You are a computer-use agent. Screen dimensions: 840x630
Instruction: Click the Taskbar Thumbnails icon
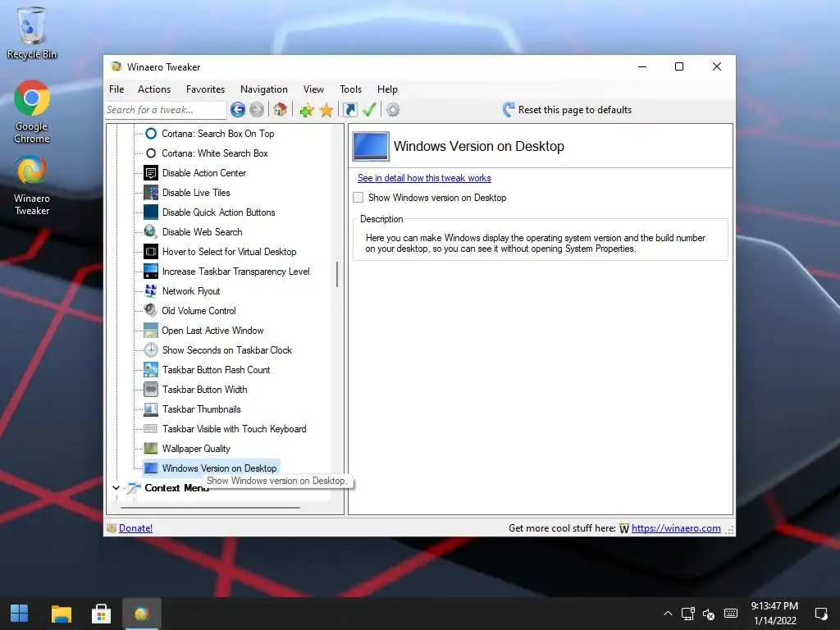(151, 409)
